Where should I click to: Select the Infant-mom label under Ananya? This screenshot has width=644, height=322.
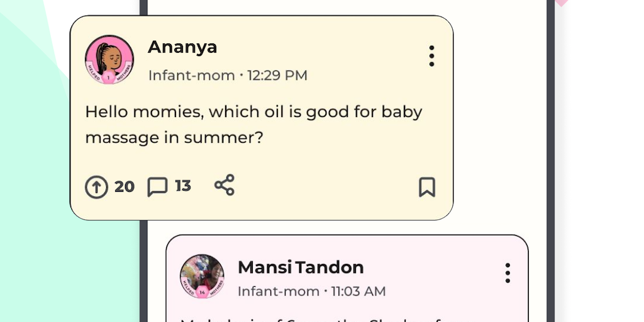tap(191, 76)
